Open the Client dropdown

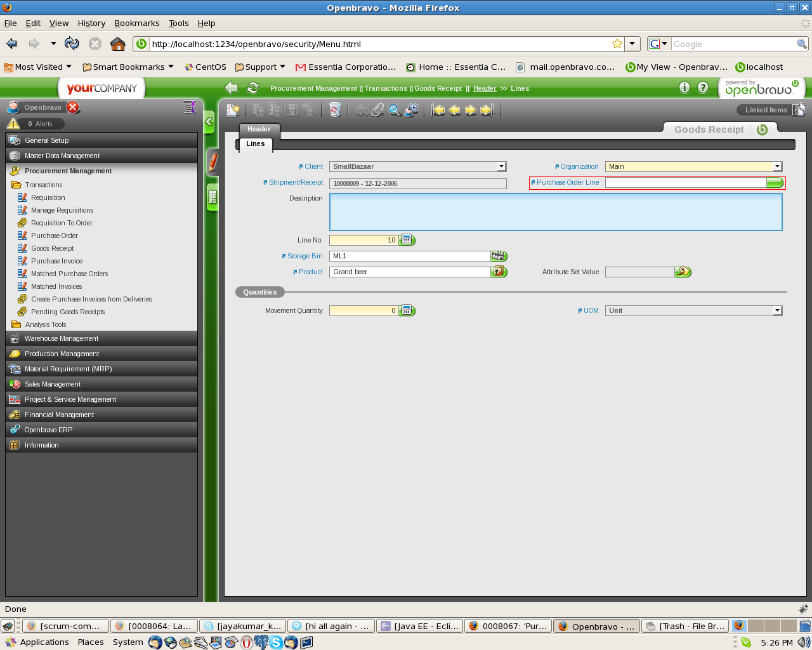pyautogui.click(x=501, y=166)
